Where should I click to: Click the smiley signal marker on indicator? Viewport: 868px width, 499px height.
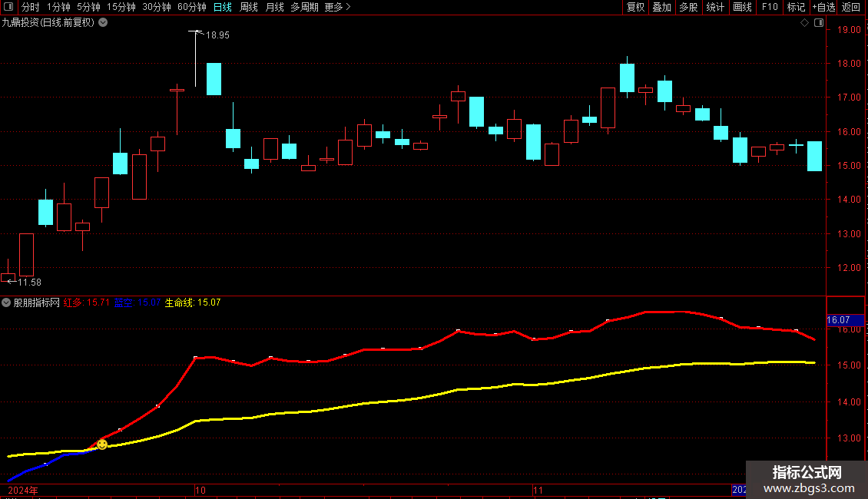click(102, 444)
